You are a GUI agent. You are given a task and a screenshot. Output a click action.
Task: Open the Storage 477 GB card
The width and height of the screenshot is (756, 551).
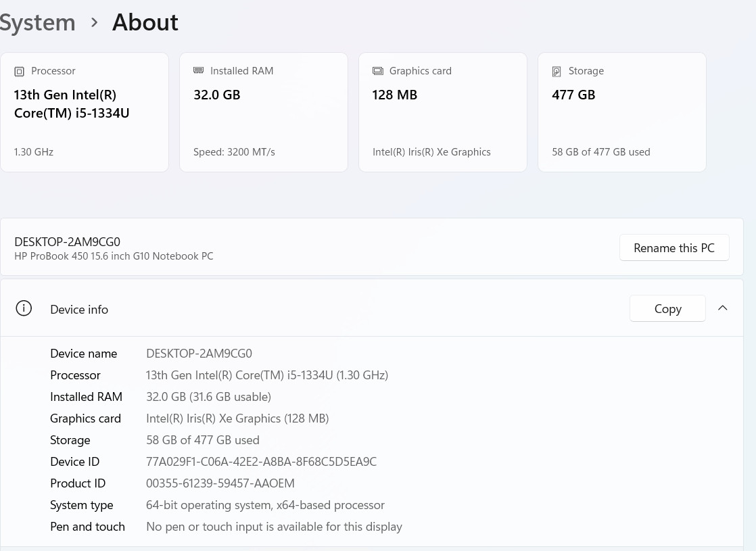click(x=622, y=112)
